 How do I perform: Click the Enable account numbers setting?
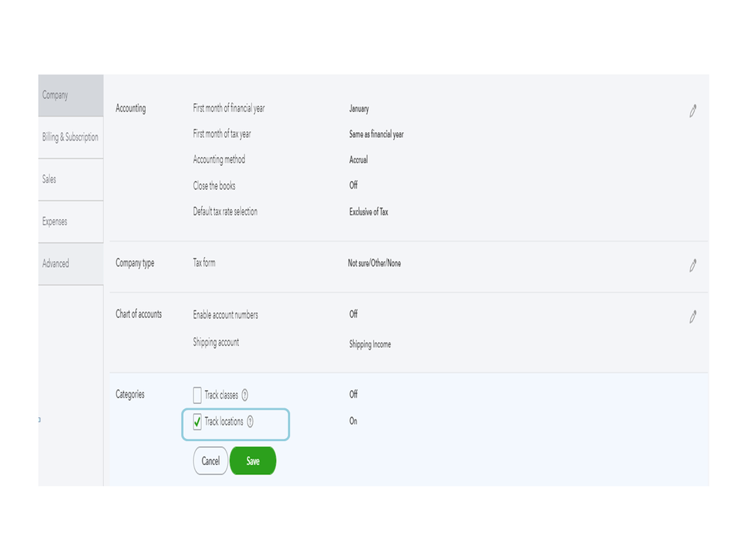point(225,315)
